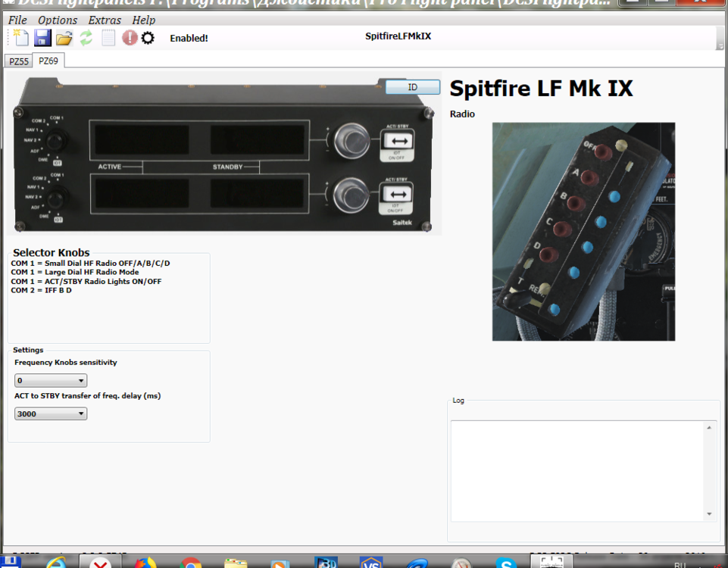Click the 'SpitfireLFMkIX' profile name text
The width and height of the screenshot is (728, 568).
(x=398, y=36)
